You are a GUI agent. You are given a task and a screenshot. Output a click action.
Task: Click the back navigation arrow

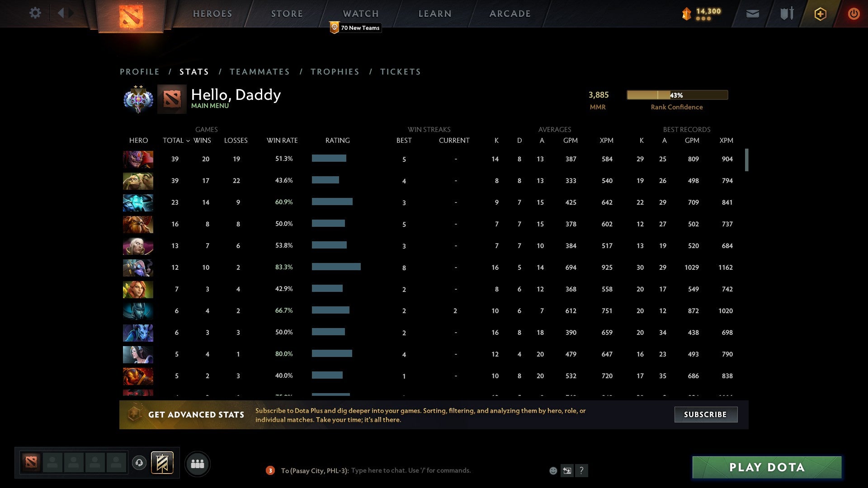pyautogui.click(x=61, y=13)
